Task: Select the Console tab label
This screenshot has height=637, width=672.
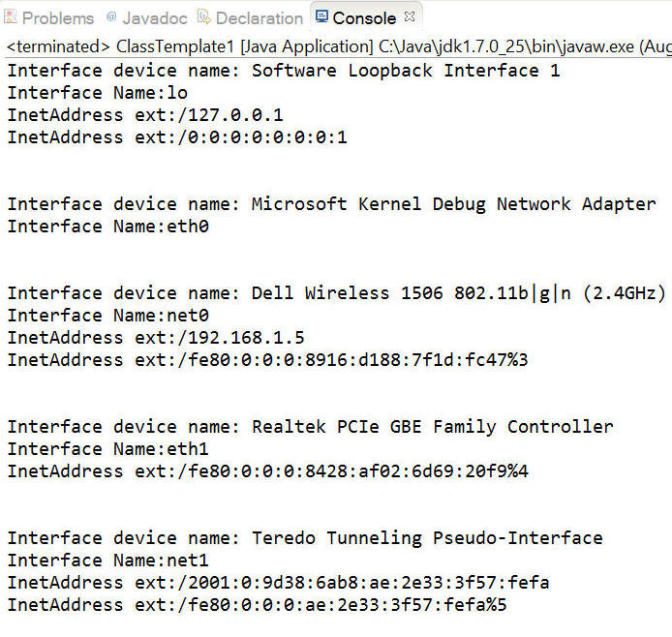Action: pyautogui.click(x=364, y=18)
